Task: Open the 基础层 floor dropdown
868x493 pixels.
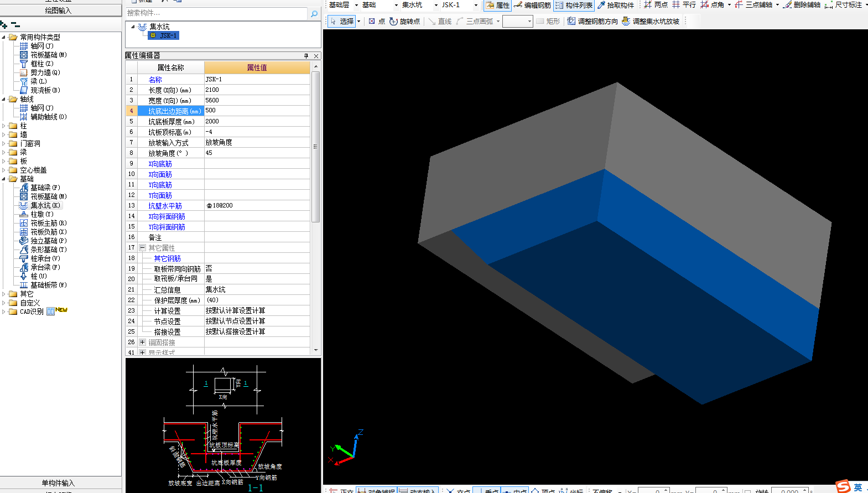Action: pos(356,5)
